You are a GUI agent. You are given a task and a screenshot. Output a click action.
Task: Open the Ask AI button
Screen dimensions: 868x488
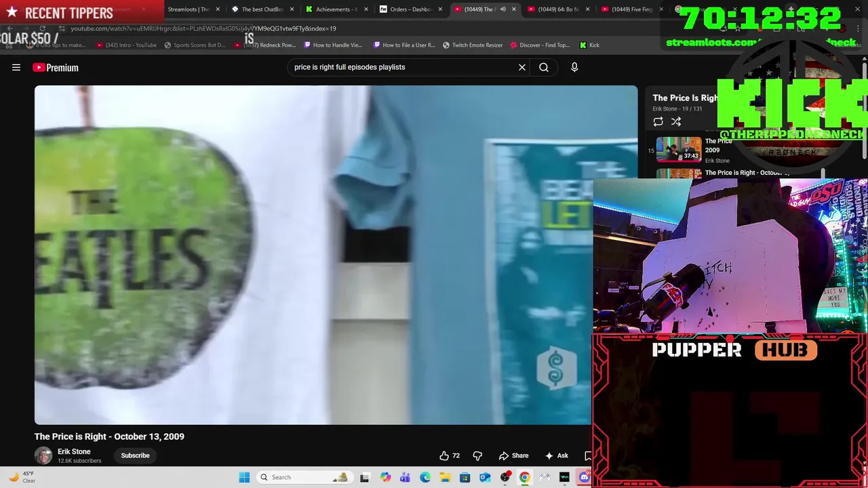(x=557, y=455)
